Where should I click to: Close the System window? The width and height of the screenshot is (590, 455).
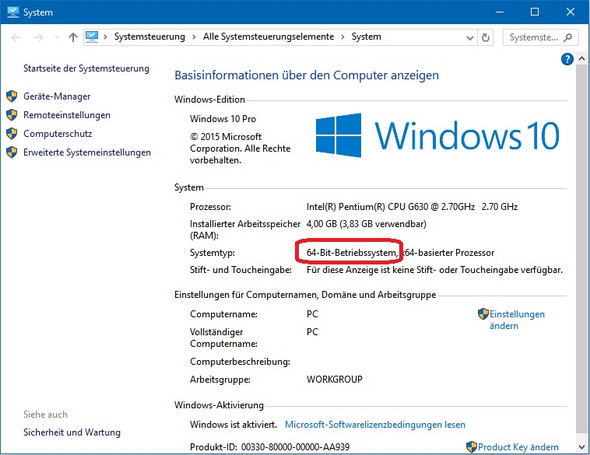(570, 12)
